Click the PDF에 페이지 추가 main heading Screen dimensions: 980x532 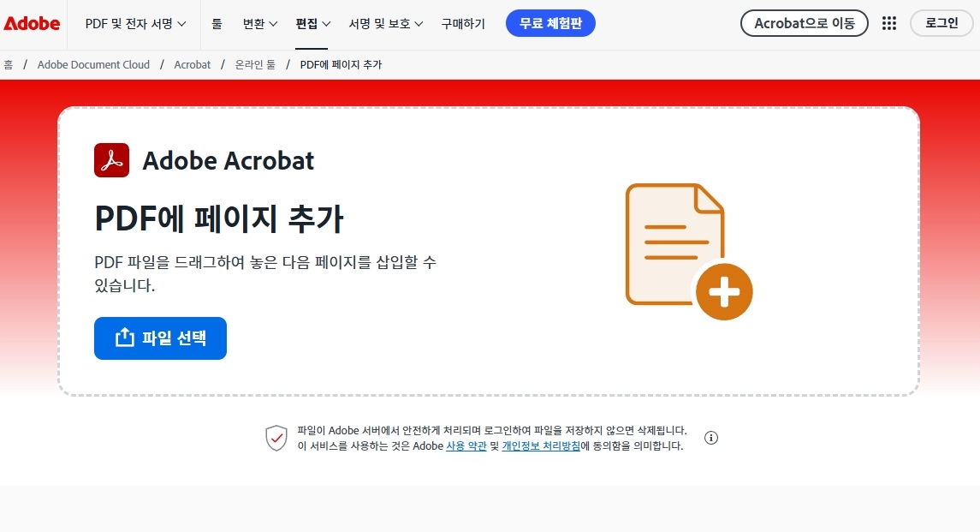219,218
